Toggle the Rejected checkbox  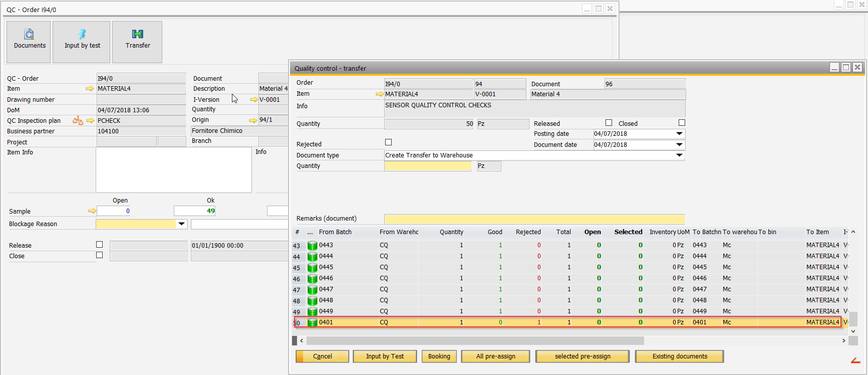[x=388, y=142]
